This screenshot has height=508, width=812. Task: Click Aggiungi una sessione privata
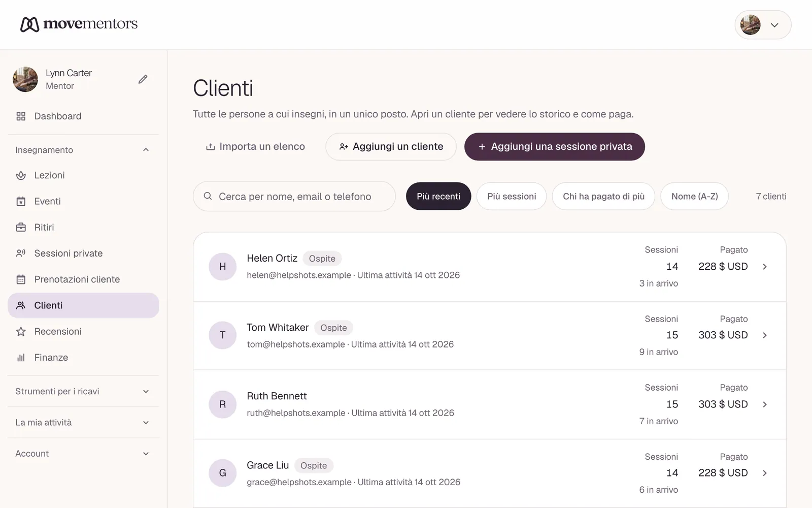pos(555,147)
